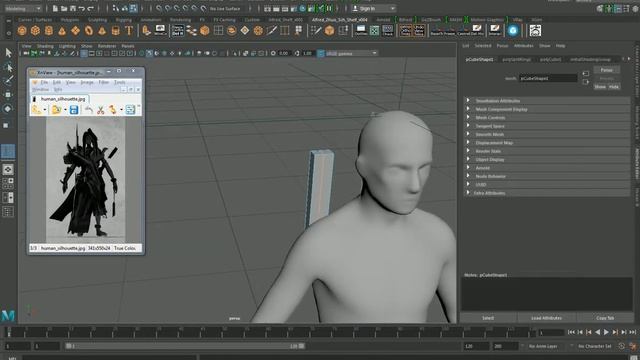The height and width of the screenshot is (360, 640).
Task: Toggle snap to points magnet icon
Action: pos(177,8)
